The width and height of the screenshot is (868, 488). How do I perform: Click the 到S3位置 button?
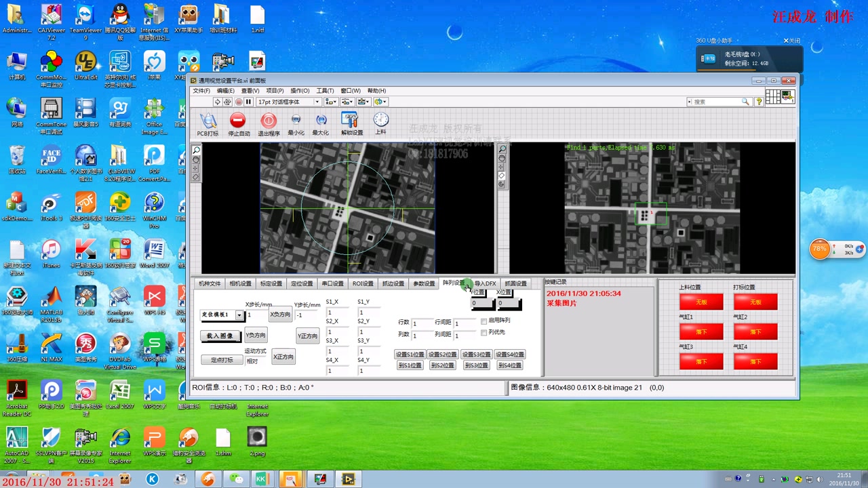[x=476, y=365]
